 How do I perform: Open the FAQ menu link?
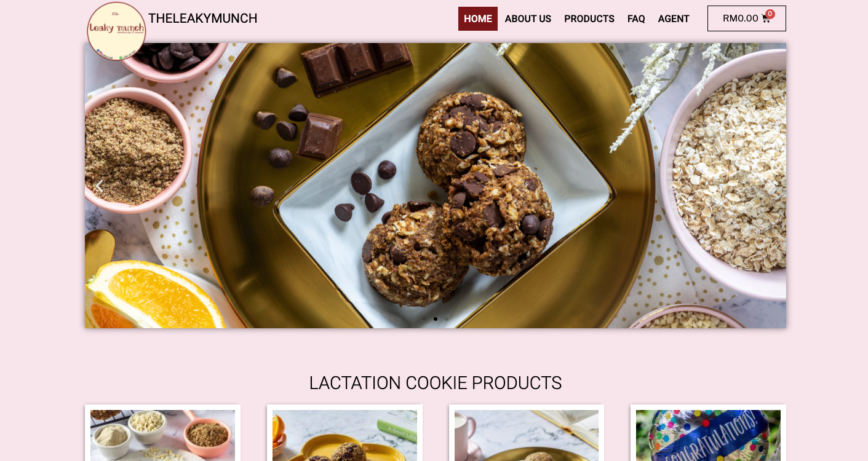pyautogui.click(x=636, y=18)
